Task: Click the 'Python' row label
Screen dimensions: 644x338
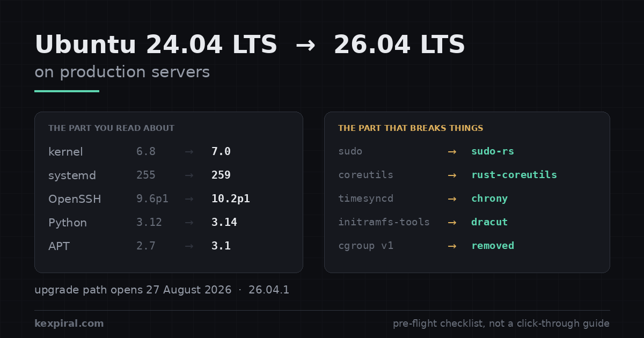Action: pos(68,223)
